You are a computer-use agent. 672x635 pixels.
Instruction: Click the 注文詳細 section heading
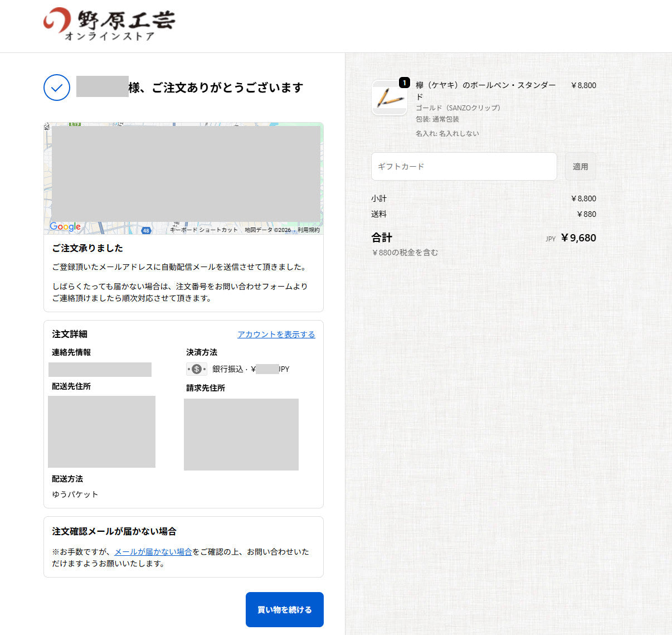(x=70, y=335)
